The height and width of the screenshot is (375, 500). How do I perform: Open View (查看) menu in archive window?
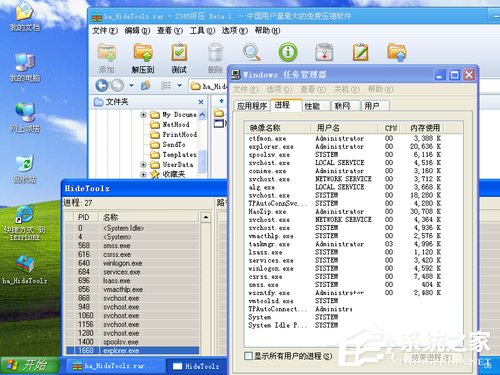coord(170,31)
